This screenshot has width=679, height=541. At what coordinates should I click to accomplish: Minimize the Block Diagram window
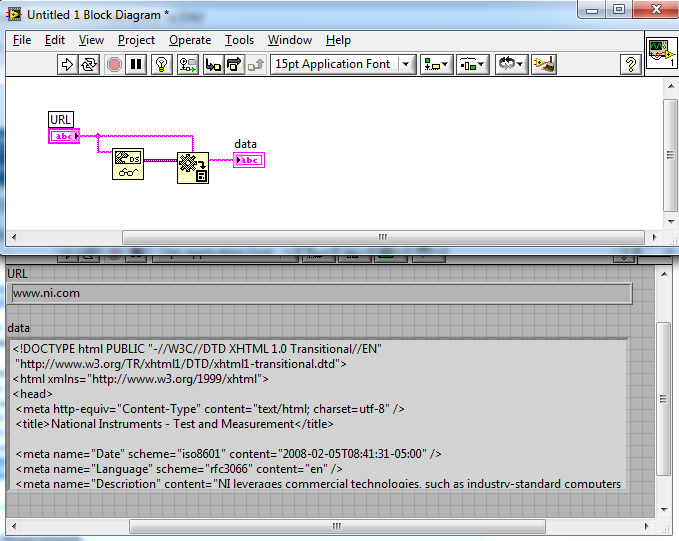coord(592,10)
